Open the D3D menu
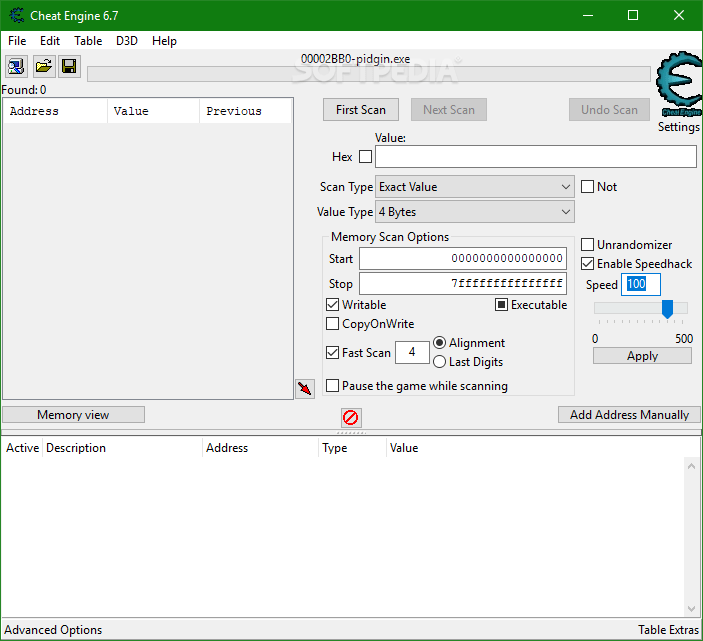Image resolution: width=703 pixels, height=641 pixels. 127,41
